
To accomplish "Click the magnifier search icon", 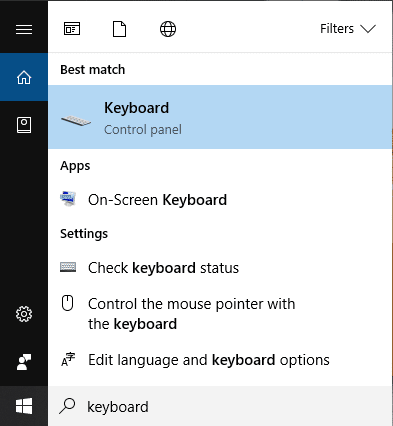I will coord(67,406).
